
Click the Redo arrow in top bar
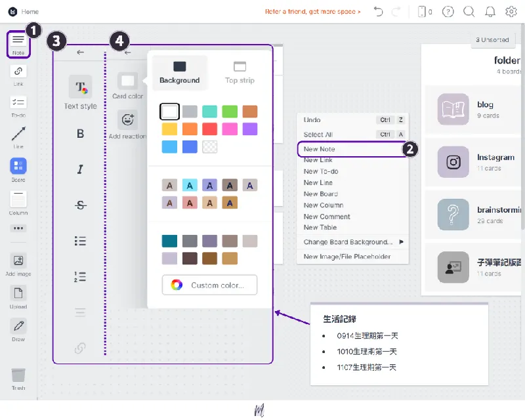396,12
